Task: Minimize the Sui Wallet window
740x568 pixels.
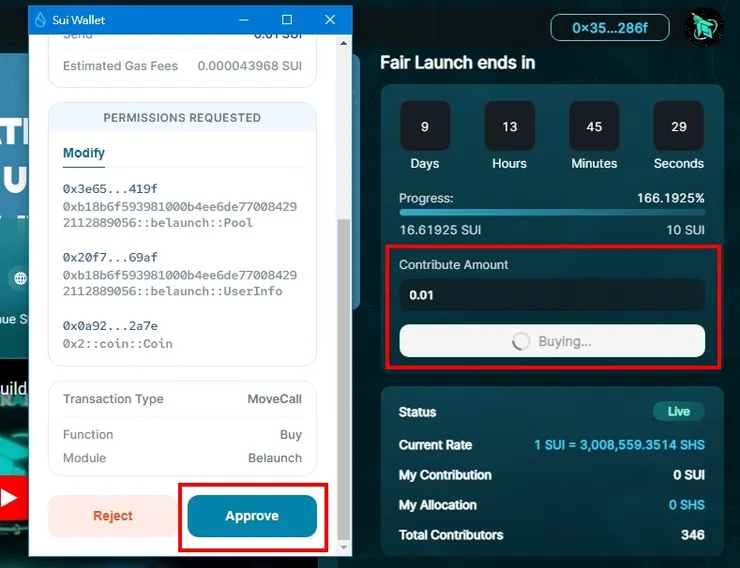Action: click(244, 20)
